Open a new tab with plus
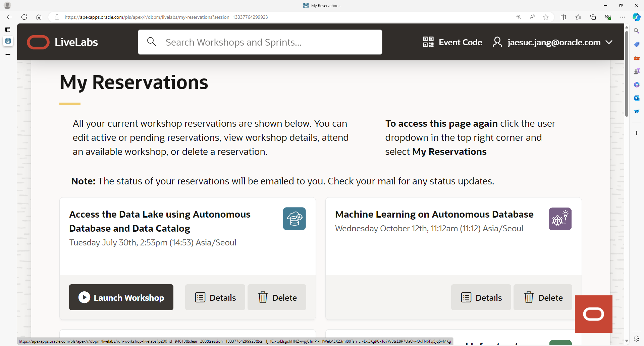Screen dimensions: 644x346 tap(8, 54)
